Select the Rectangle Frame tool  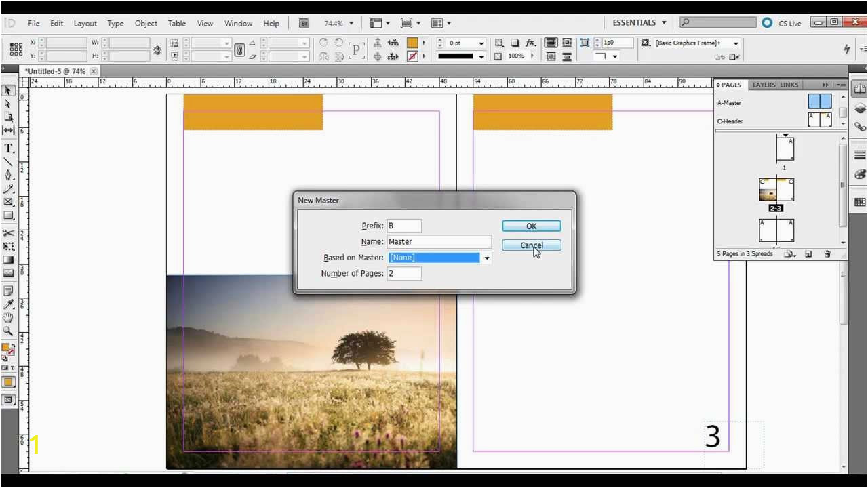pyautogui.click(x=9, y=202)
